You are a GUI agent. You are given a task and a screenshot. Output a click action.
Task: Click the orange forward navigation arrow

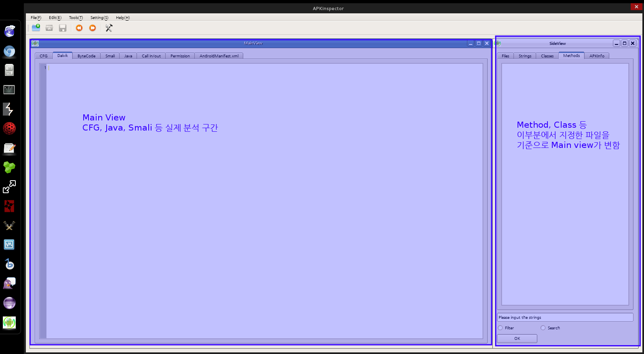(93, 28)
